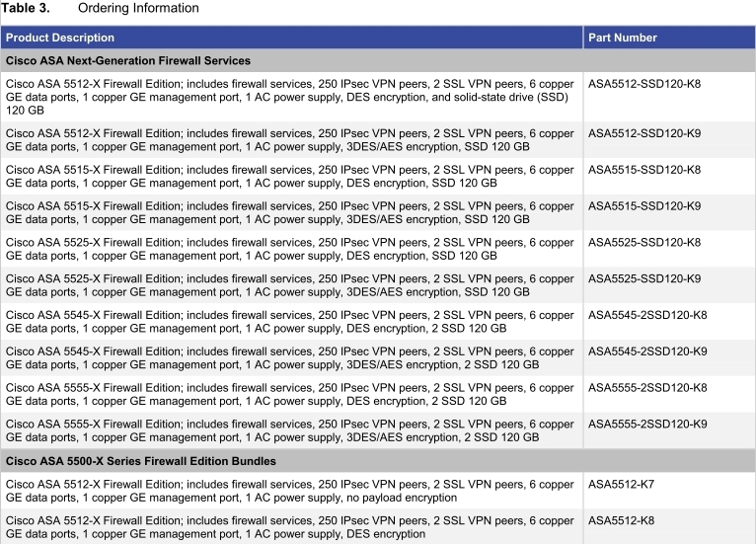
Task: Select the ASA5512-K8 part number
Action: (x=621, y=521)
